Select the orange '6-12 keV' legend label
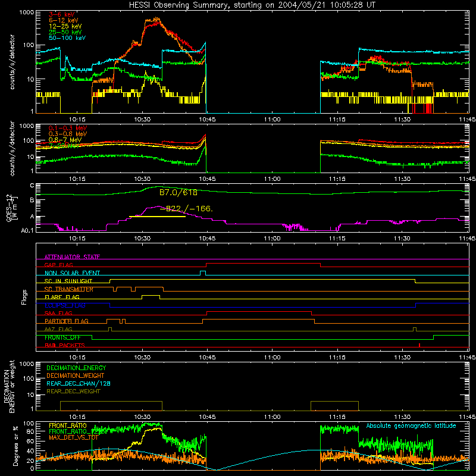This screenshot has height=476, width=476. tap(64, 20)
